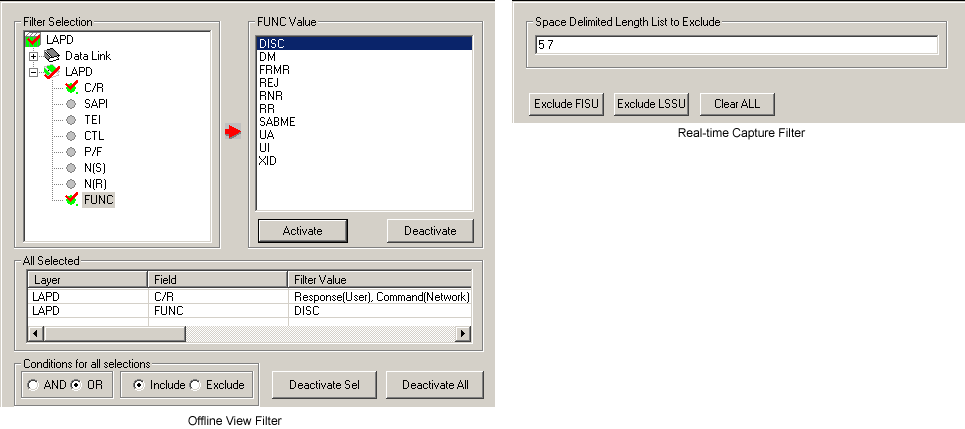Select the AND radio button
This screenshot has width=965, height=429.
click(33, 385)
